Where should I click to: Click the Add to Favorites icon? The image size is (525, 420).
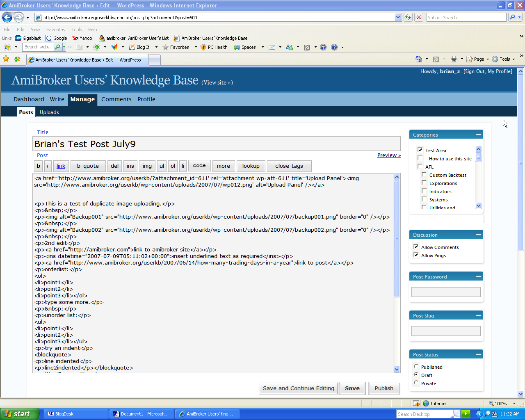[x=17, y=59]
